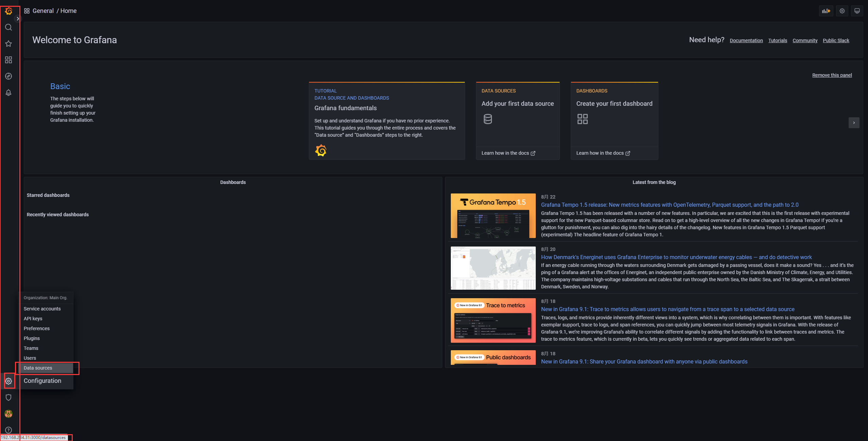The height and width of the screenshot is (441, 868).
Task: Open the Explore compass icon
Action: pyautogui.click(x=8, y=76)
